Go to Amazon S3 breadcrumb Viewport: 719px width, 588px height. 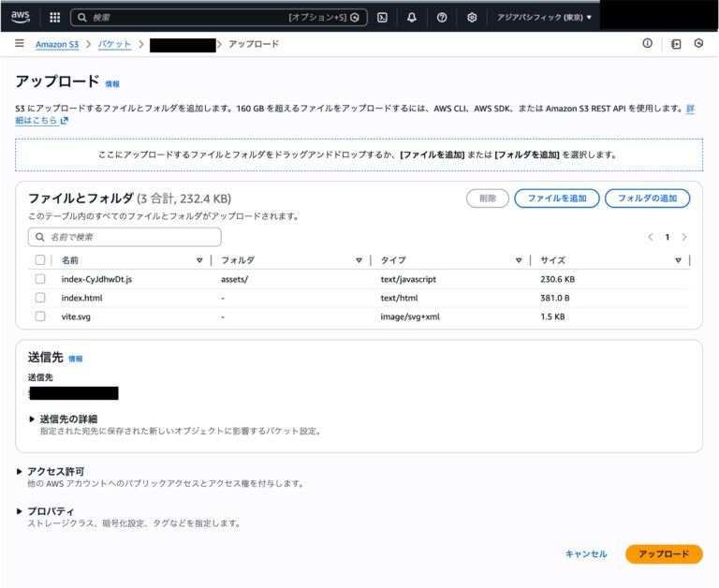(57, 44)
